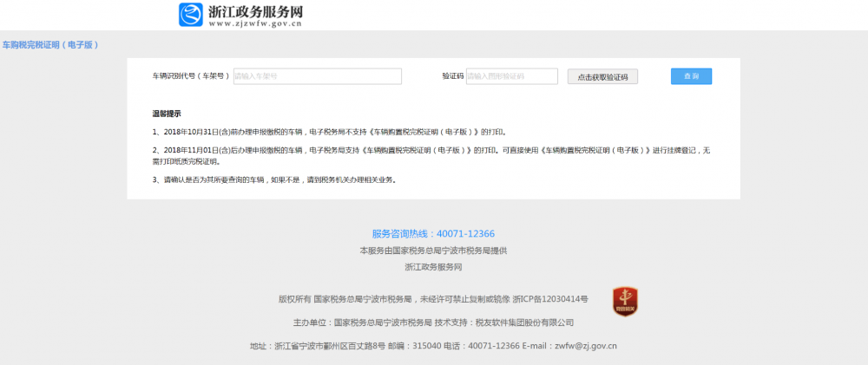The image size is (868, 365).
Task: Click the footer 浙江政务服务网 text
Action: pos(433,267)
